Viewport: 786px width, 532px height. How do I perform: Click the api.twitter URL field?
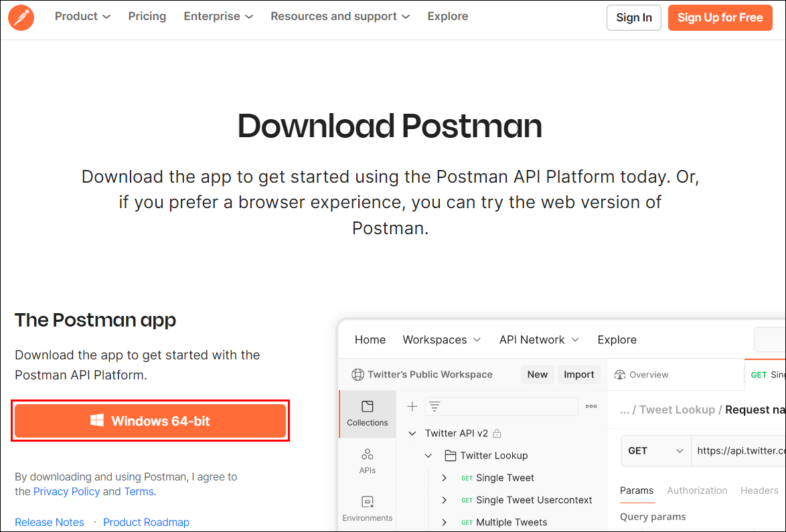[738, 451]
